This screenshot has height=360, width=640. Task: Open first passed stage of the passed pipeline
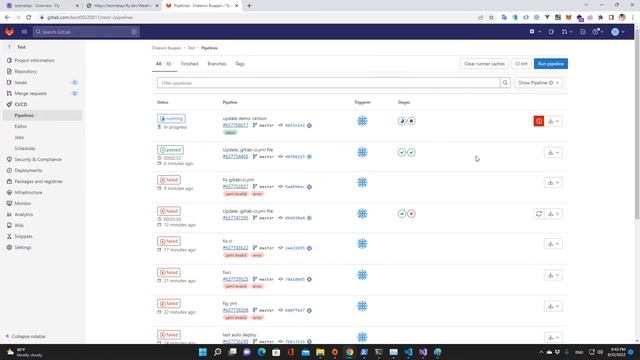(402, 152)
